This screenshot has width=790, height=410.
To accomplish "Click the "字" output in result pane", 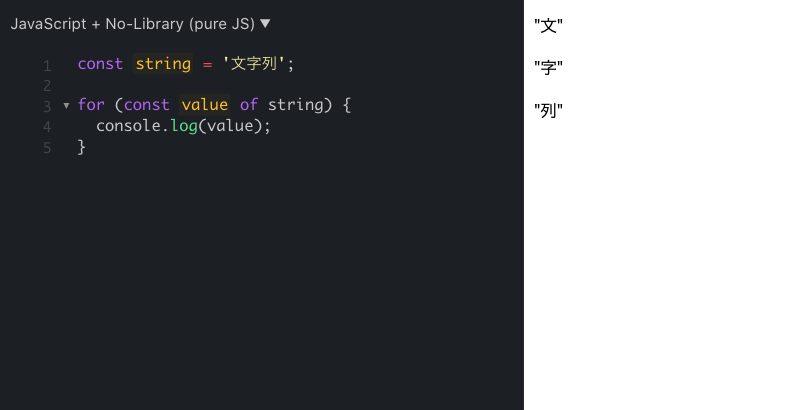I will [x=548, y=68].
